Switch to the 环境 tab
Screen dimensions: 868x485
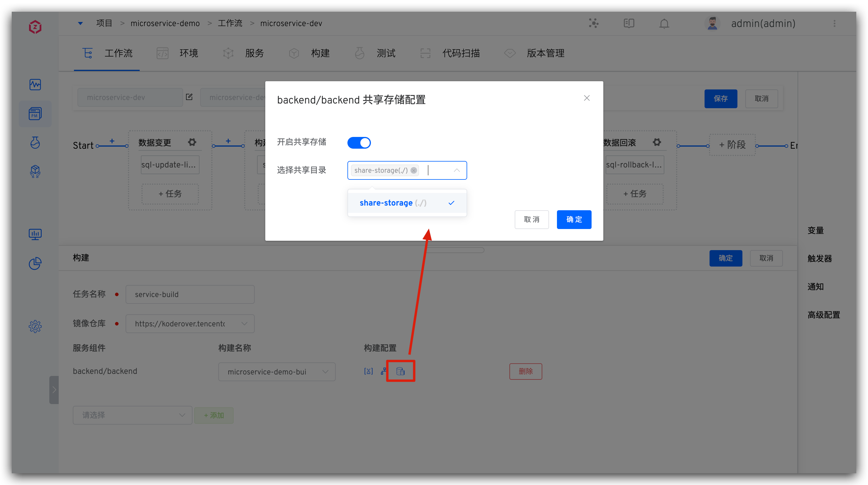[x=189, y=53]
